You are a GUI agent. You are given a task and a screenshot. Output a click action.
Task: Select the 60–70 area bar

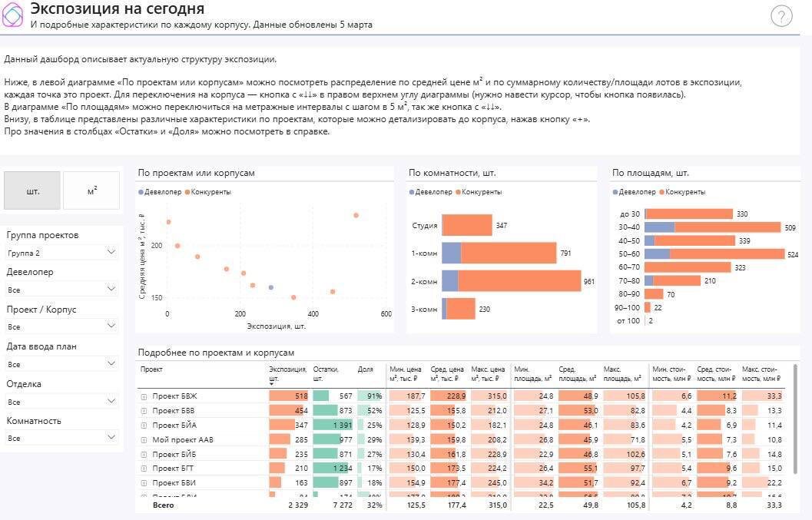pos(688,267)
